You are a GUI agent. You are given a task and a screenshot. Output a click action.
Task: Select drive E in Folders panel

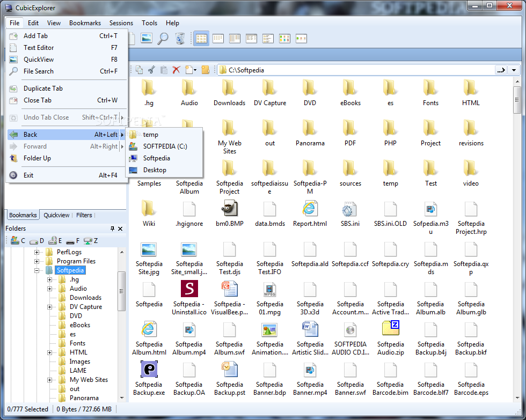coord(55,241)
